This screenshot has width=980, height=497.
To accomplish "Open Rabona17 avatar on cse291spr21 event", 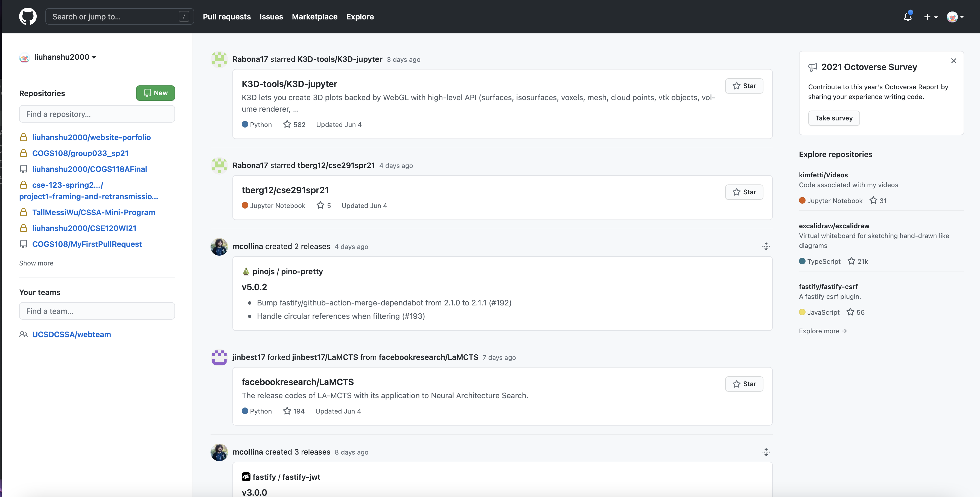I will point(219,166).
